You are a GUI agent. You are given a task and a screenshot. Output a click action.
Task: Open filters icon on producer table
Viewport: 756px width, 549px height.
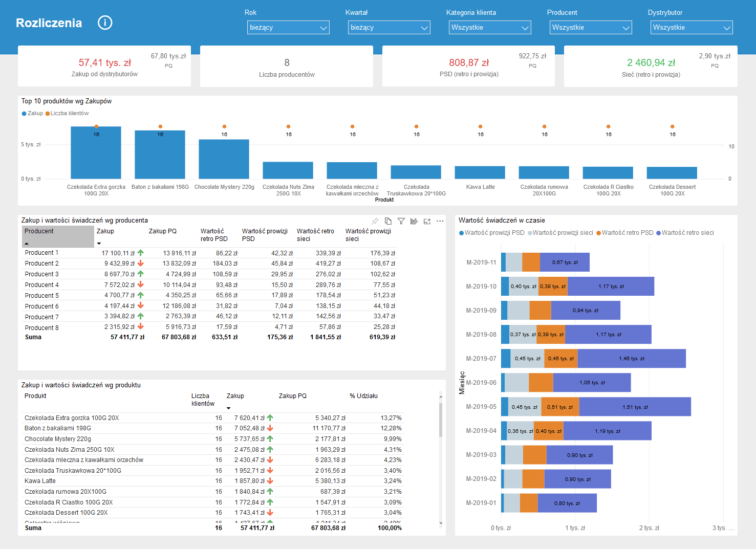point(401,221)
